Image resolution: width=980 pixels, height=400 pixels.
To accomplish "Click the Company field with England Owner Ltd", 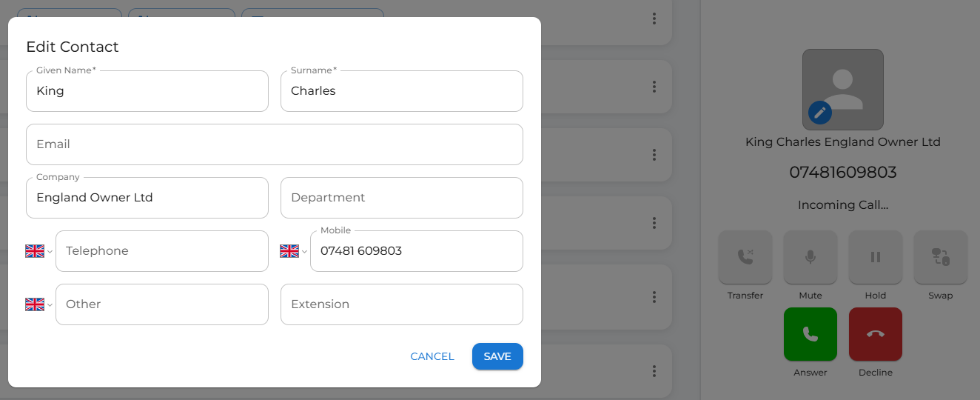I will coord(147,198).
